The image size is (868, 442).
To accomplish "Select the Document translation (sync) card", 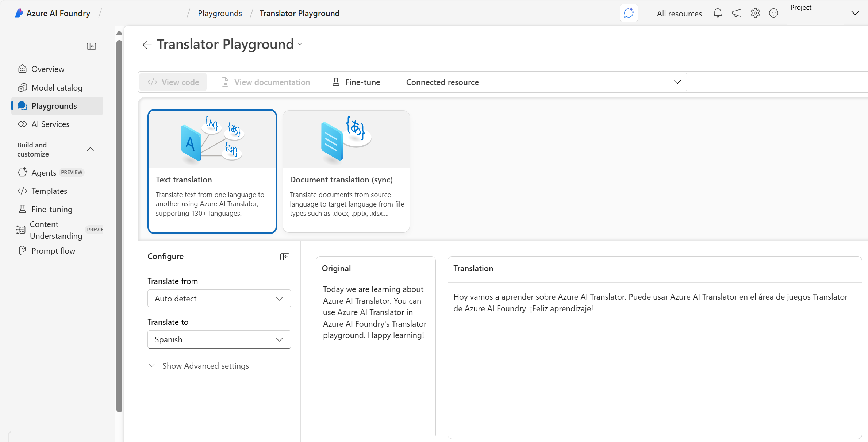I will pos(346,171).
